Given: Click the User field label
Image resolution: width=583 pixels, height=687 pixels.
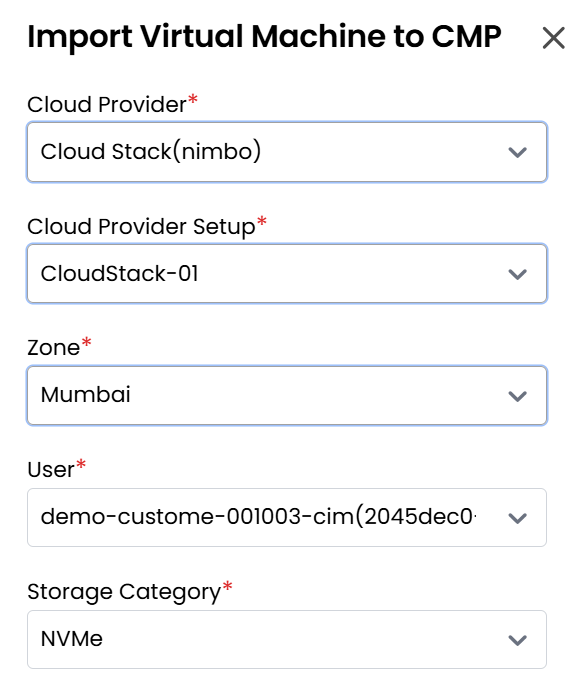Looking at the screenshot, I should [51, 470].
